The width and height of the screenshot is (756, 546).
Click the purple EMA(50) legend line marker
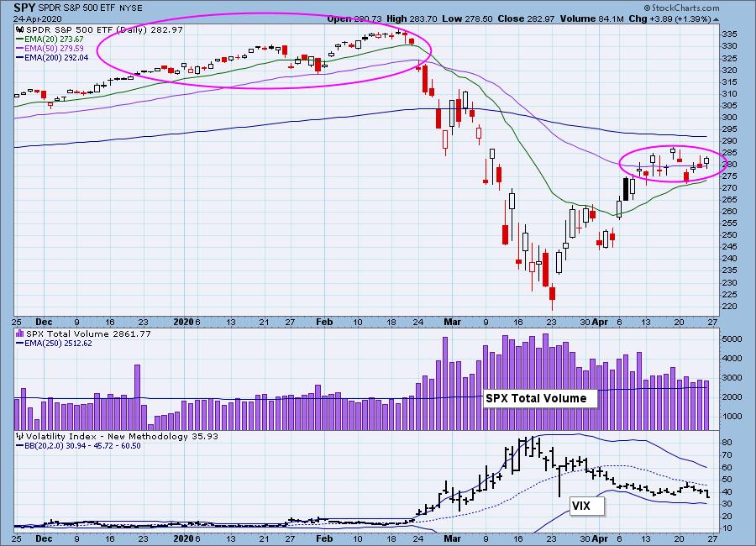pyautogui.click(x=20, y=49)
